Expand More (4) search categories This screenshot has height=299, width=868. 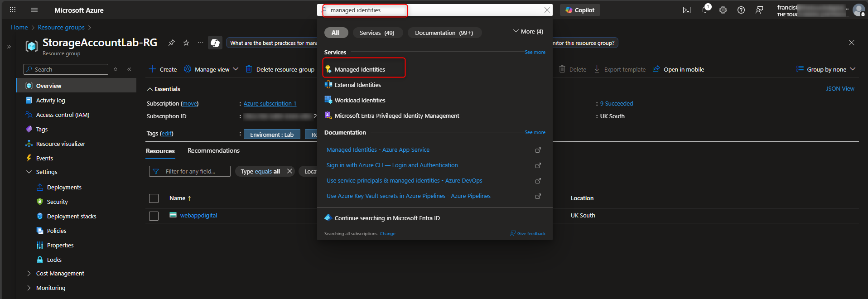[x=528, y=31]
